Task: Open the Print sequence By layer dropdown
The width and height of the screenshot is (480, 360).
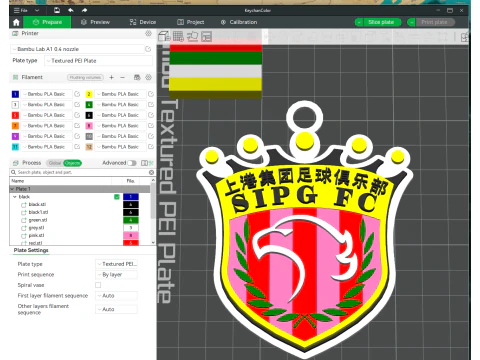Action: tap(116, 275)
